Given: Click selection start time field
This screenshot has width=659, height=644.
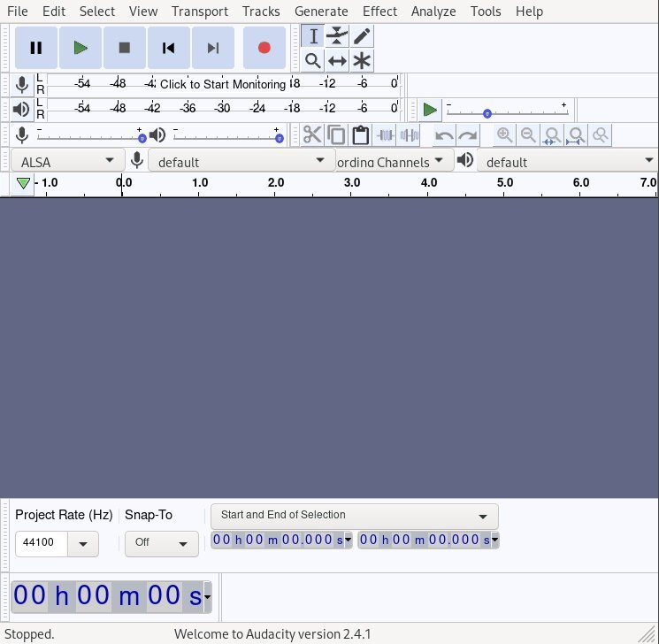Looking at the screenshot, I should pyautogui.click(x=278, y=540).
